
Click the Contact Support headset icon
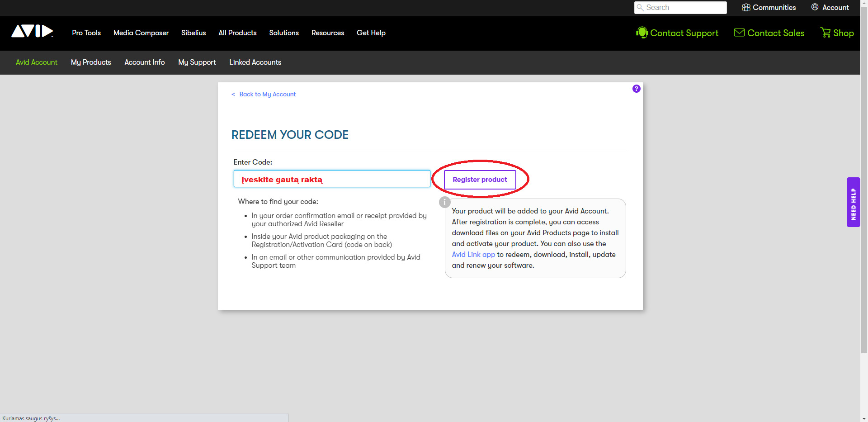(x=642, y=33)
